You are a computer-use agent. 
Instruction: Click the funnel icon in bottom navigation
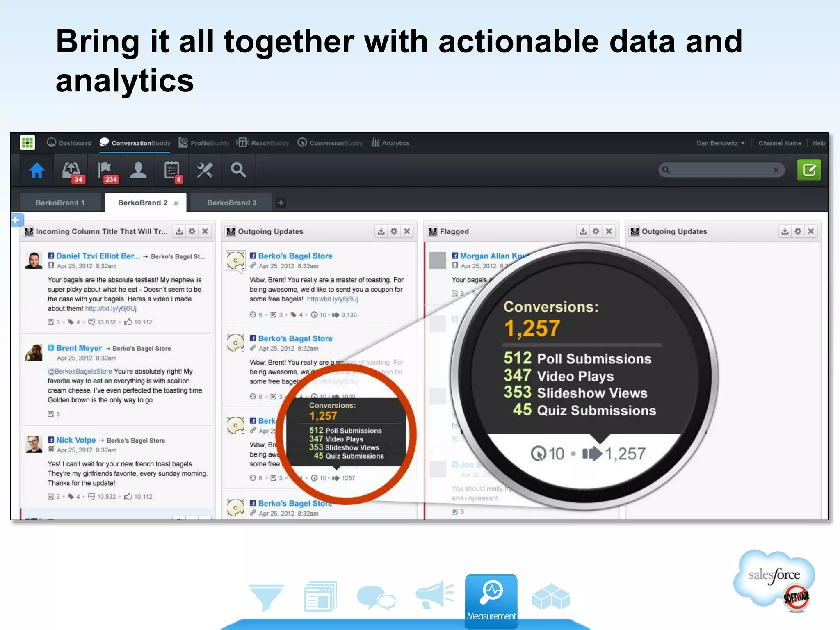click(266, 597)
